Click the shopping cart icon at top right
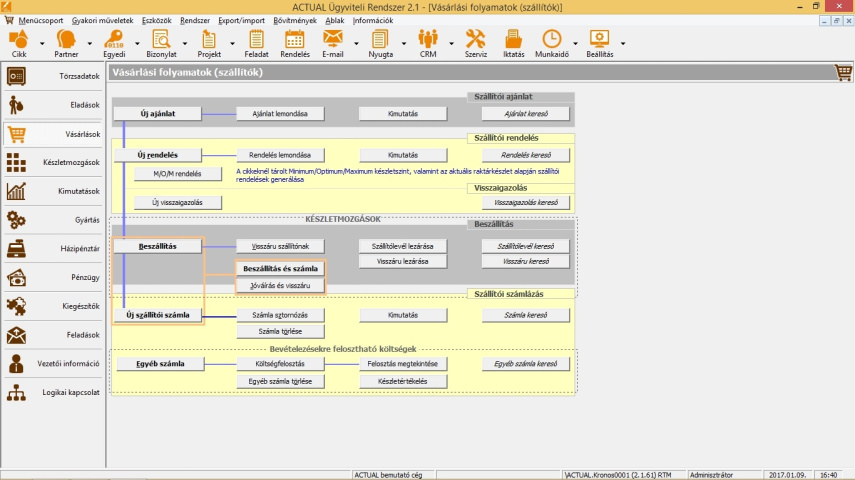Image resolution: width=855 pixels, height=480 pixels. (x=843, y=73)
